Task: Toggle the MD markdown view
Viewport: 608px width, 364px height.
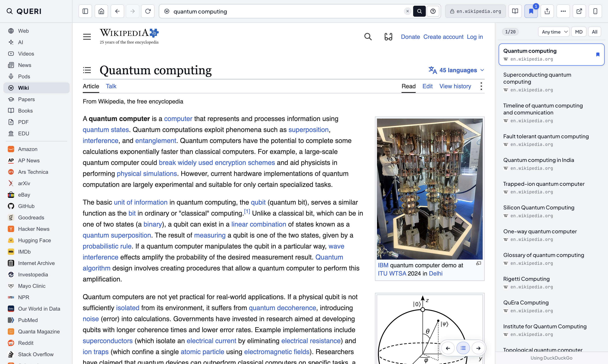Action: (579, 32)
